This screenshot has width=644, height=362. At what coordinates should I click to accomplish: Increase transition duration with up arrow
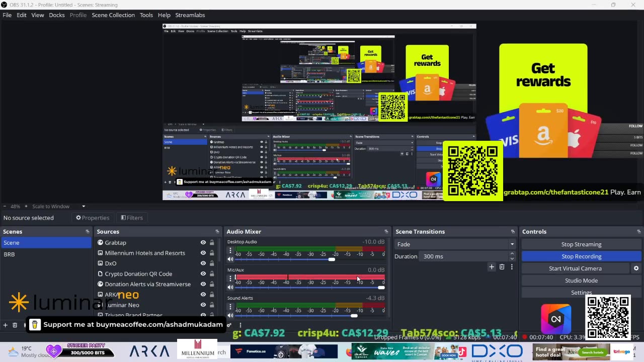tap(512, 254)
